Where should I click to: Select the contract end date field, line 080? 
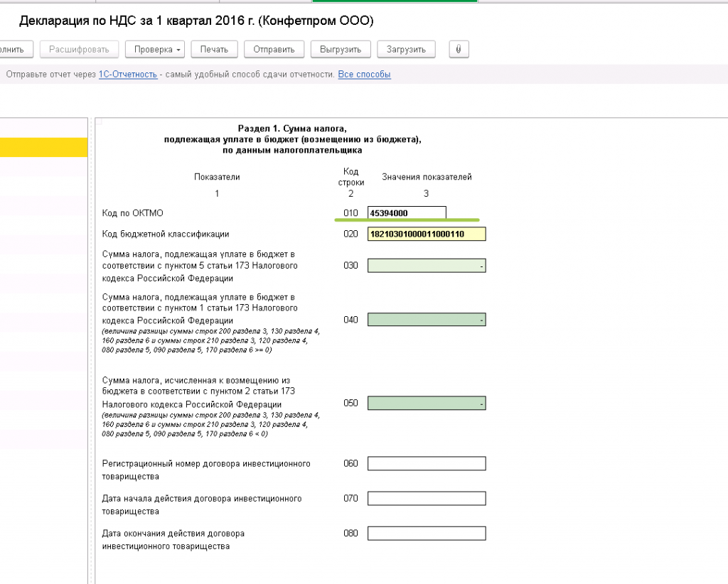(x=427, y=534)
